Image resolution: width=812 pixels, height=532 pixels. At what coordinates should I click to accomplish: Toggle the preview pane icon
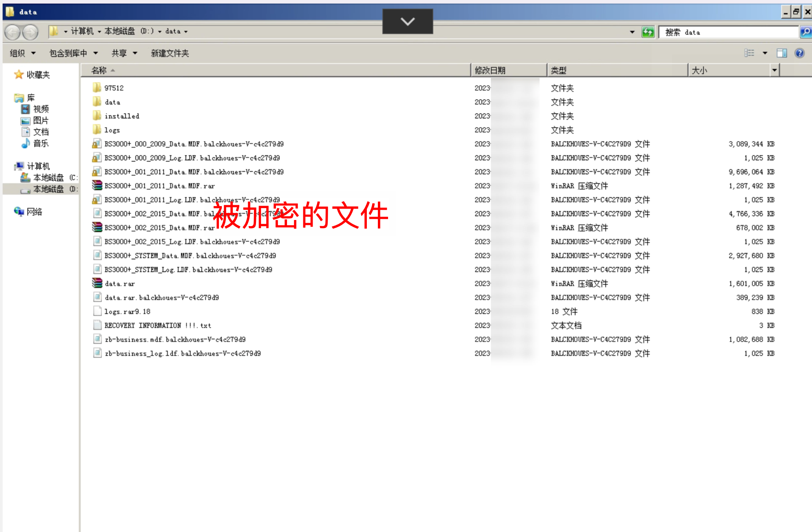point(781,53)
